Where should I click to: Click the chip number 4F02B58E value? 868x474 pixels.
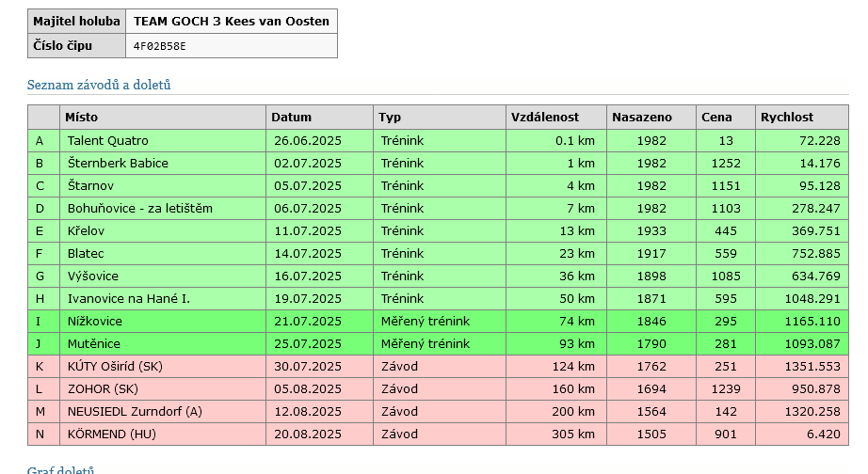pos(159,45)
